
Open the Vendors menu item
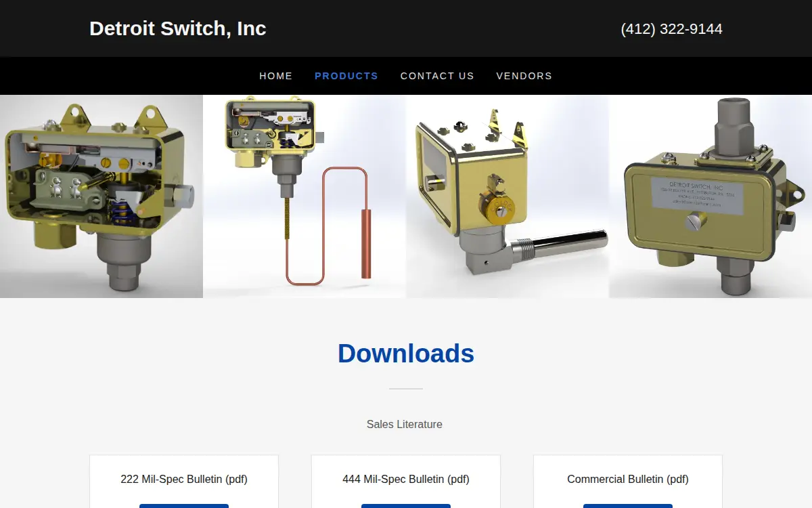point(524,76)
